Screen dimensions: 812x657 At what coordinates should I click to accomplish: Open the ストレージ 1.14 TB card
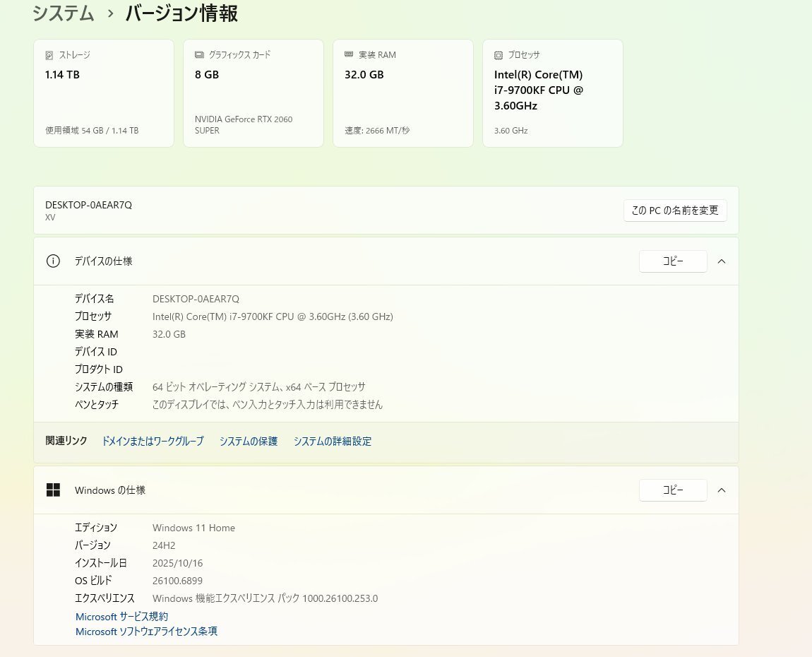click(x=104, y=93)
